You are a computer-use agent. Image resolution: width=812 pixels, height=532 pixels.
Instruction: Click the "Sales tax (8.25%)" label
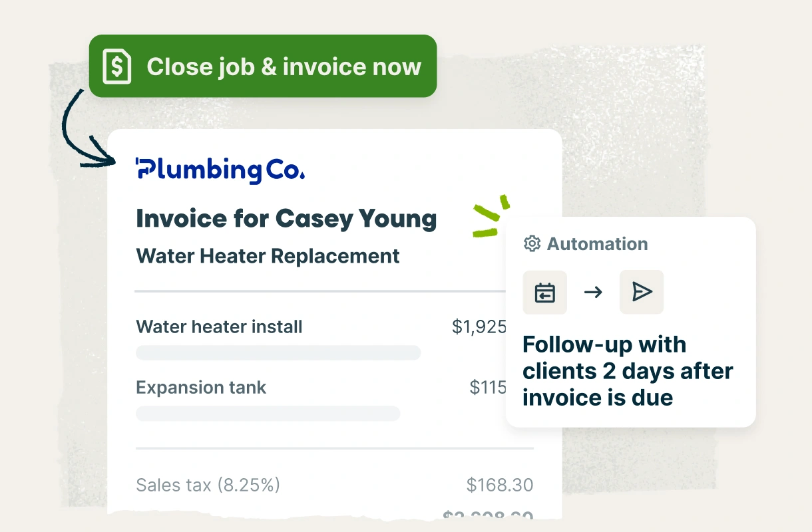tap(208, 485)
